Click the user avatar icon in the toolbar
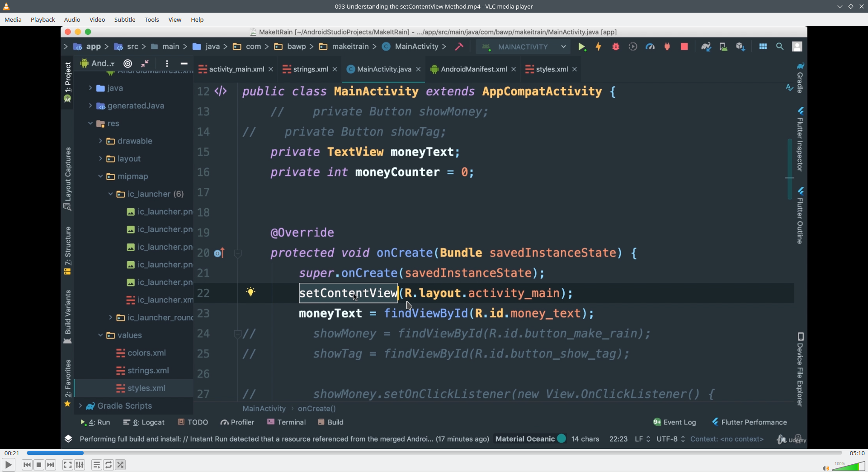Image resolution: width=868 pixels, height=472 pixels. (x=797, y=47)
